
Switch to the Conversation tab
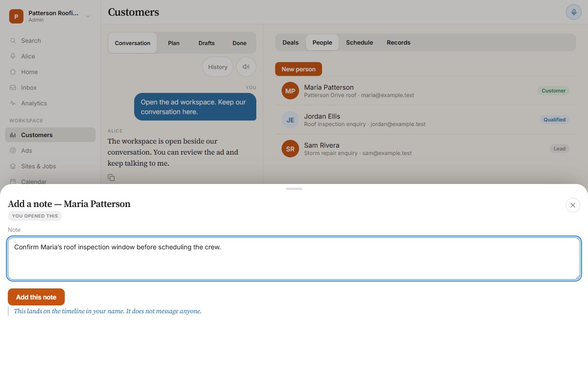click(x=132, y=43)
